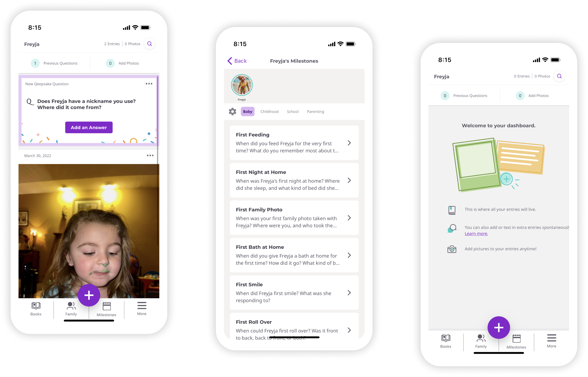Tap the purple add entry plus icon
The height and width of the screenshot is (377, 588).
tap(89, 295)
